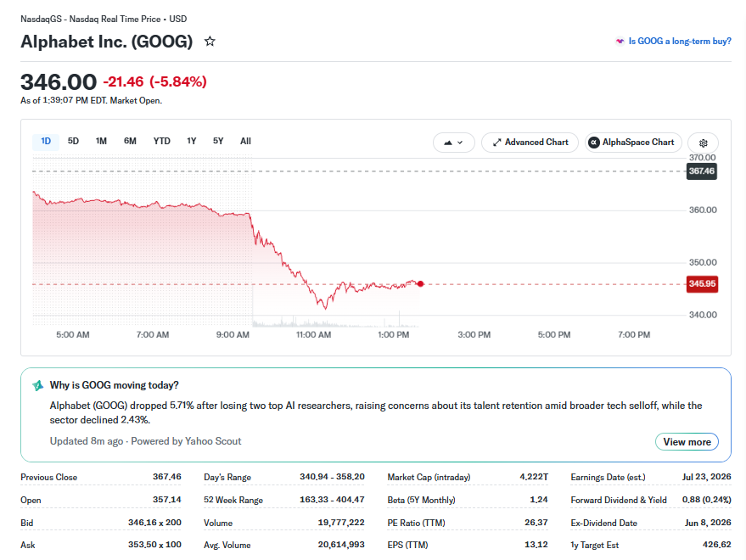Show All-time chart range
The height and width of the screenshot is (560, 746).
(245, 142)
